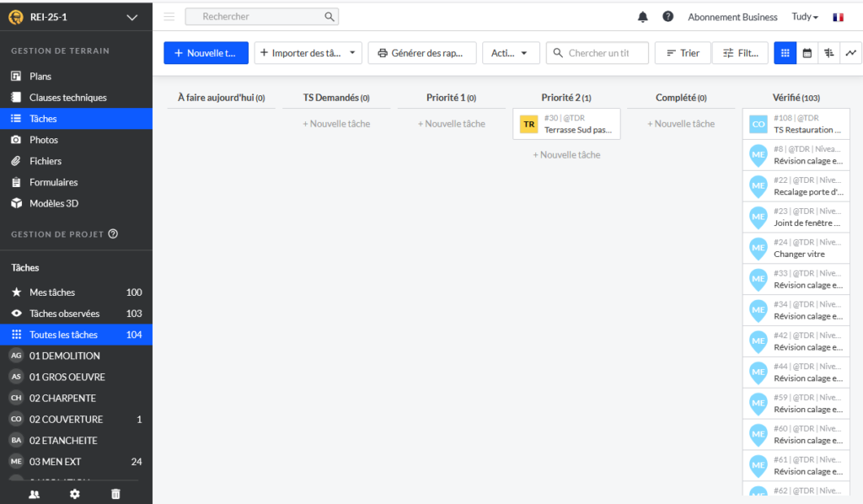Click the Vérifié (103) column header
Screen dimensions: 863x504
click(796, 98)
